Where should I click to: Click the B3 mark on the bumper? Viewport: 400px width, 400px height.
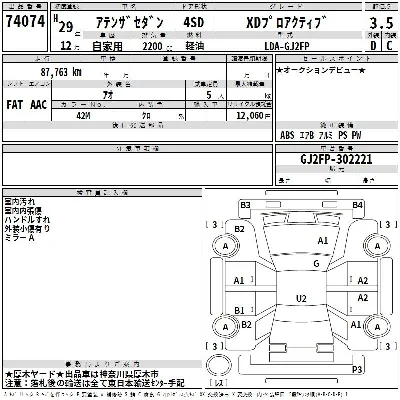coord(245,205)
